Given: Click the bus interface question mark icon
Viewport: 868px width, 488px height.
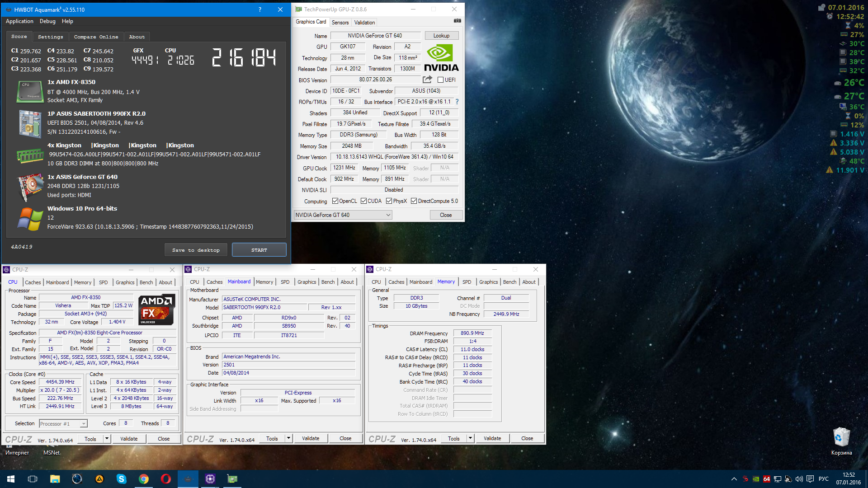Looking at the screenshot, I should (x=457, y=102).
